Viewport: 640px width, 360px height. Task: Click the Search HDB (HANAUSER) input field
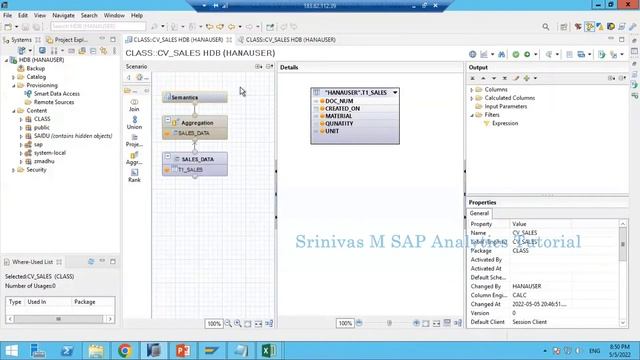[98, 27]
